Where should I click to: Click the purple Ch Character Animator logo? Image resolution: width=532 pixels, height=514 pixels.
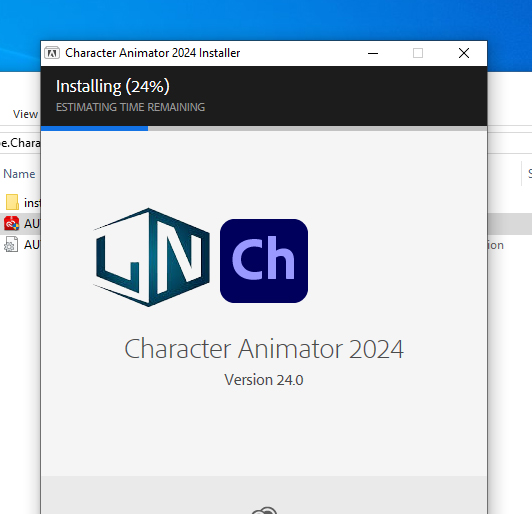tap(264, 261)
